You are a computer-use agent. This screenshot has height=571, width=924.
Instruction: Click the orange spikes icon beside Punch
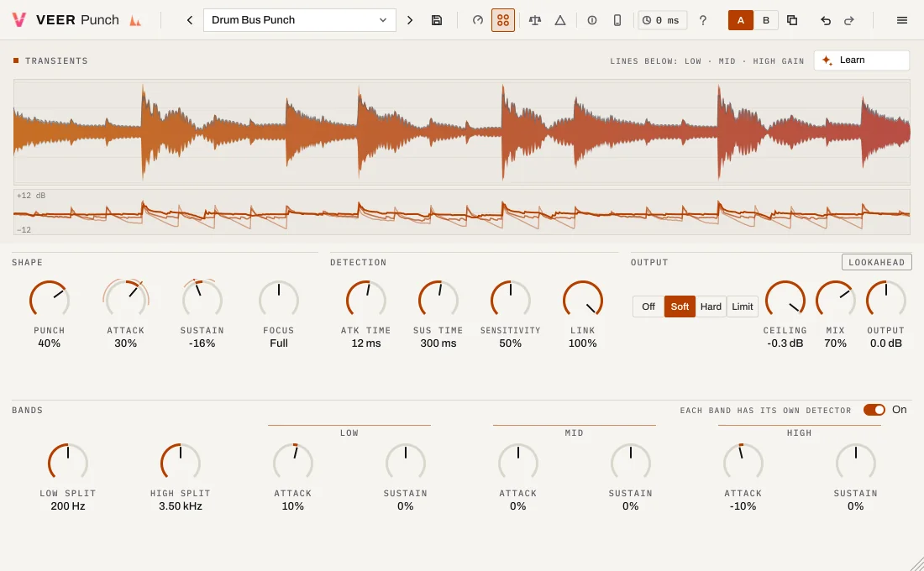point(135,21)
